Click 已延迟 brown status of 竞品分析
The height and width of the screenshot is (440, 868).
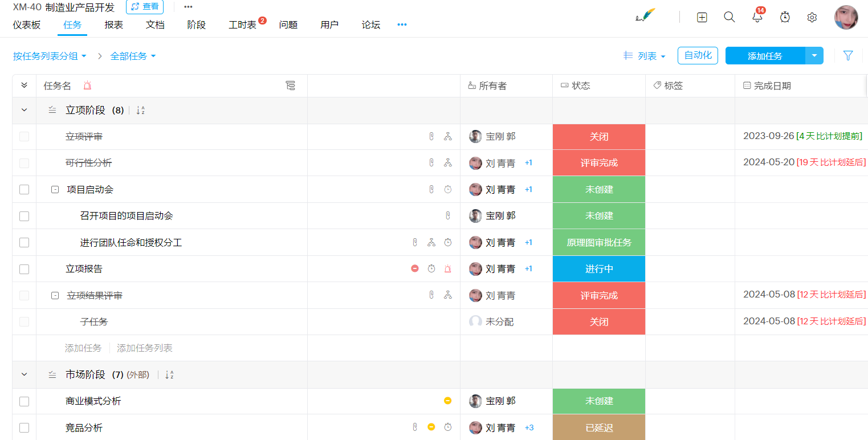pyautogui.click(x=599, y=427)
